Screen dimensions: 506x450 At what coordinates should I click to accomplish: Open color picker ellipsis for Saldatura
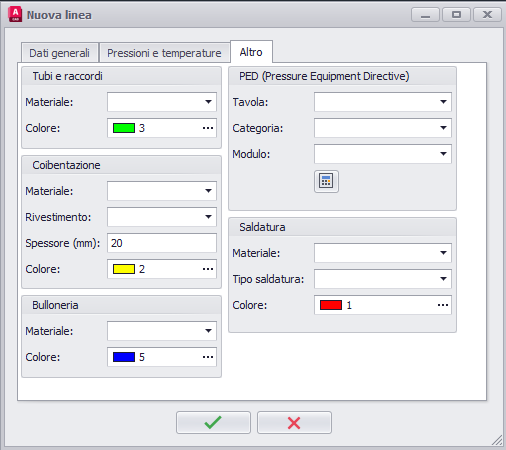(443, 305)
